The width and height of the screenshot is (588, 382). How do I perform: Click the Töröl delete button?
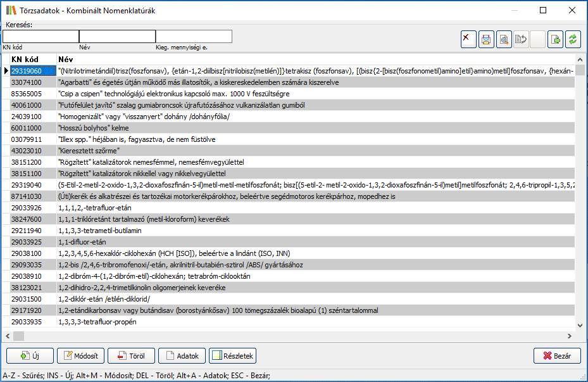131,356
